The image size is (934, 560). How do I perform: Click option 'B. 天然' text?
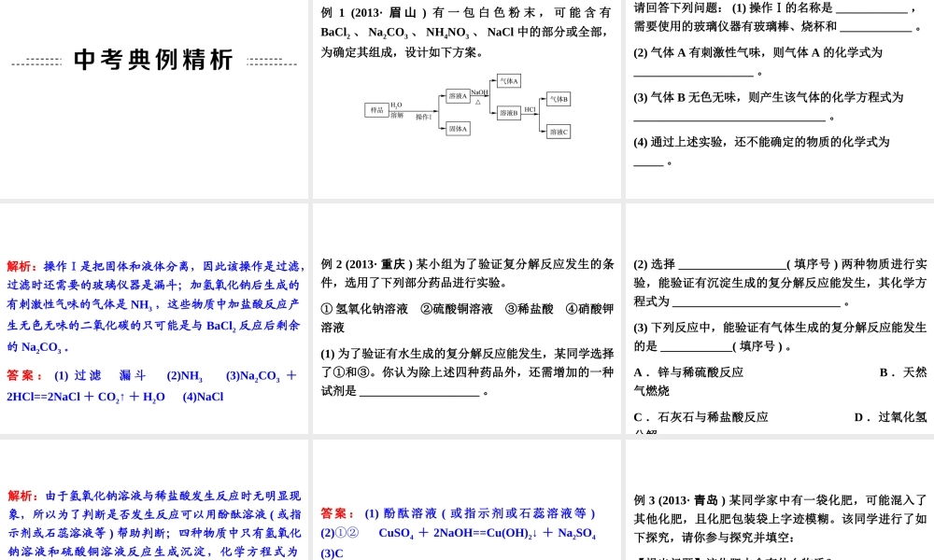(903, 372)
